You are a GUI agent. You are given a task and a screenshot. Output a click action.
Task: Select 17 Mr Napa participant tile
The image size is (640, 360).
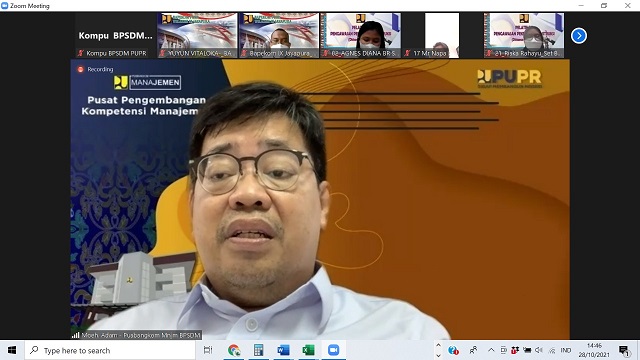tap(442, 35)
